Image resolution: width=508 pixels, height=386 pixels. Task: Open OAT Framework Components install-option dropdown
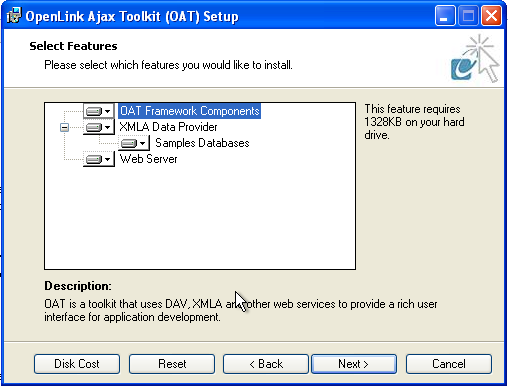point(99,111)
